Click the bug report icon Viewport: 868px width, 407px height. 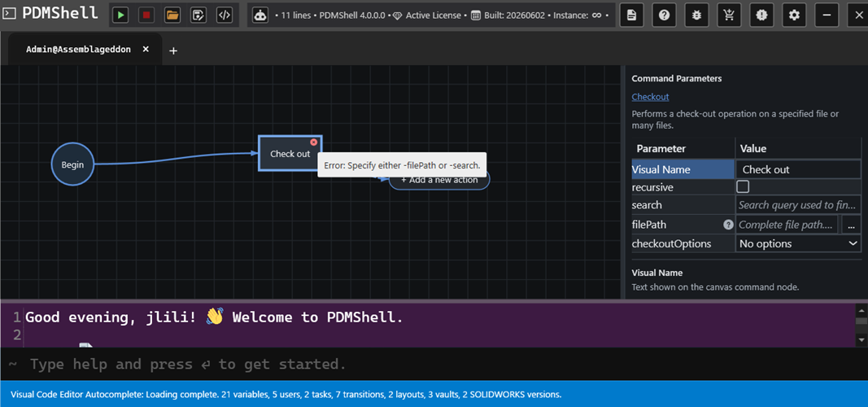[696, 15]
